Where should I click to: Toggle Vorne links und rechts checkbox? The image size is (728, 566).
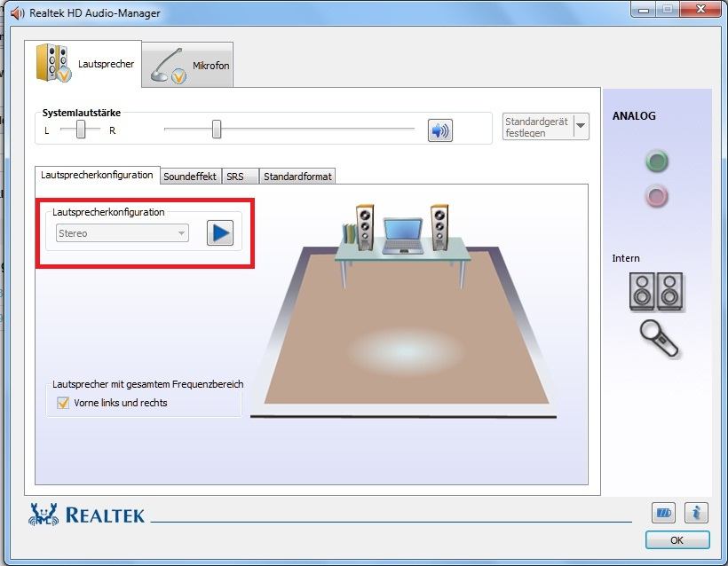(63, 403)
